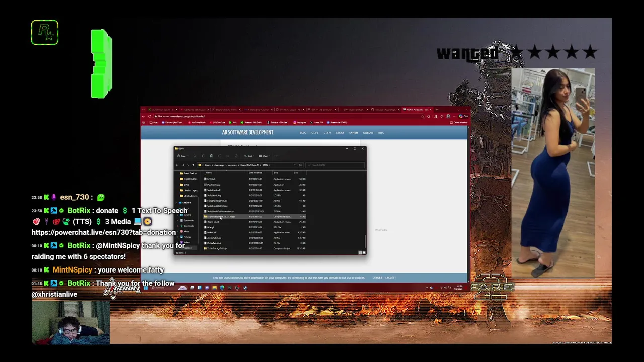Click the Cut icon in File Explorer toolbar
The height and width of the screenshot is (362, 644).
tap(195, 156)
